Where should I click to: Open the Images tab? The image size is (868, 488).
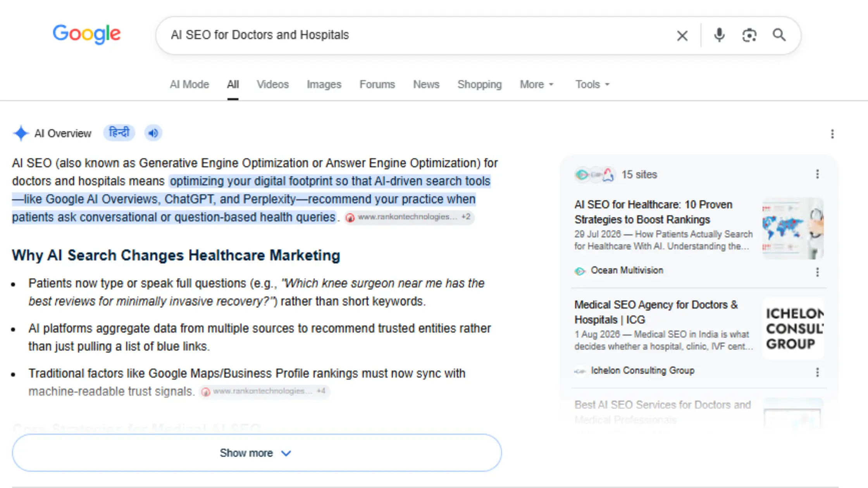[x=324, y=84]
